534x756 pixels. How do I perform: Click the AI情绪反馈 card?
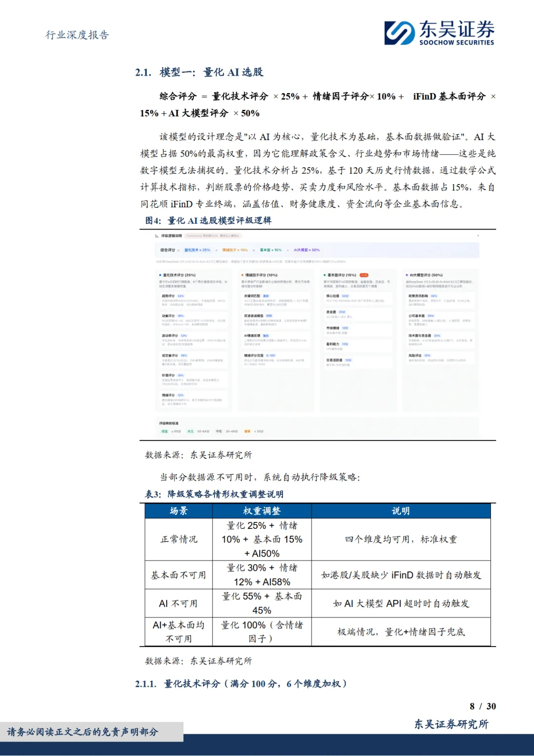276,339
